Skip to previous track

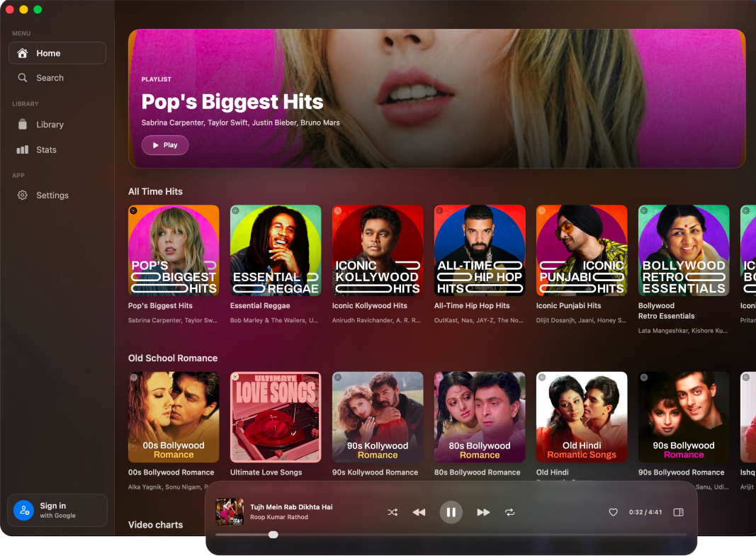click(x=419, y=512)
